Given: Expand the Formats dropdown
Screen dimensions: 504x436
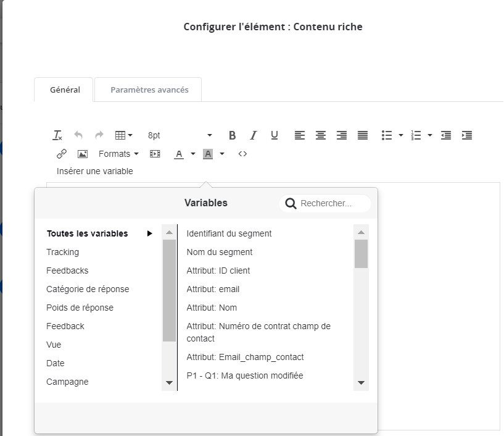Looking at the screenshot, I should (118, 154).
